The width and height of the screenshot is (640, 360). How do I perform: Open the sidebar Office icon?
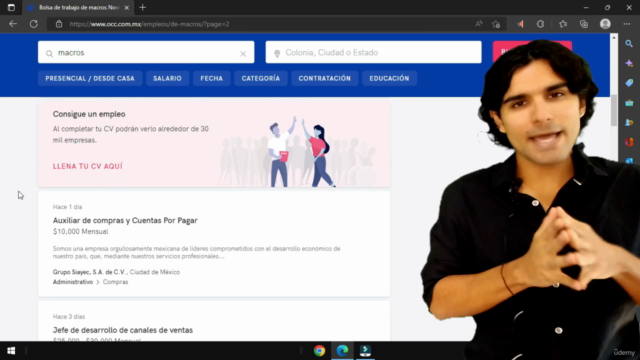tap(629, 142)
